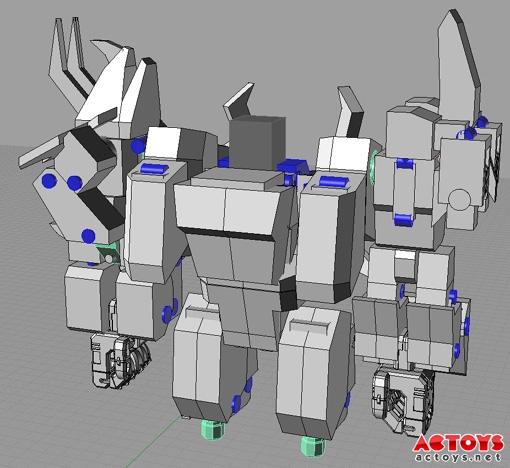Click the round hole on the right side block

point(459,200)
